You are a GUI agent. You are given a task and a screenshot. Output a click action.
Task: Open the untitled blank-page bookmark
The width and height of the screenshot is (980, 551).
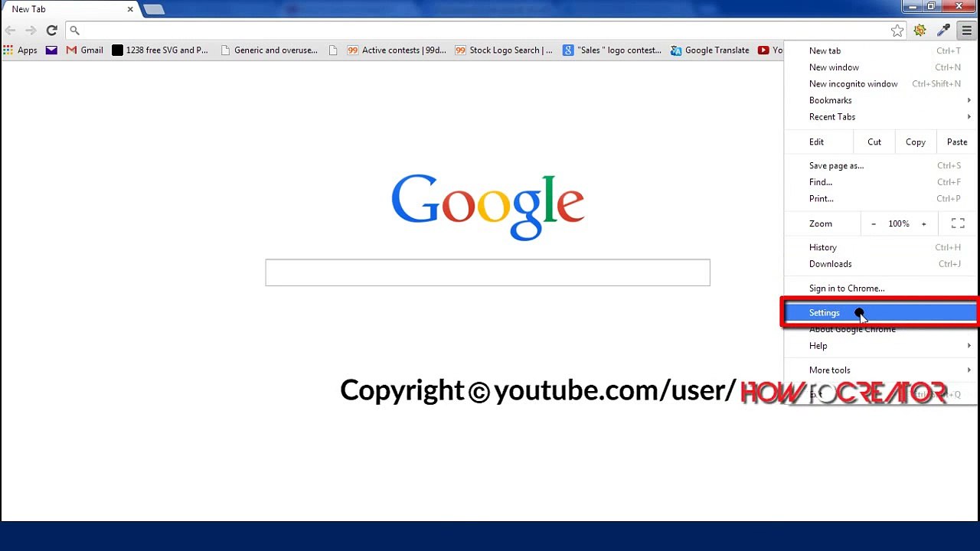333,51
